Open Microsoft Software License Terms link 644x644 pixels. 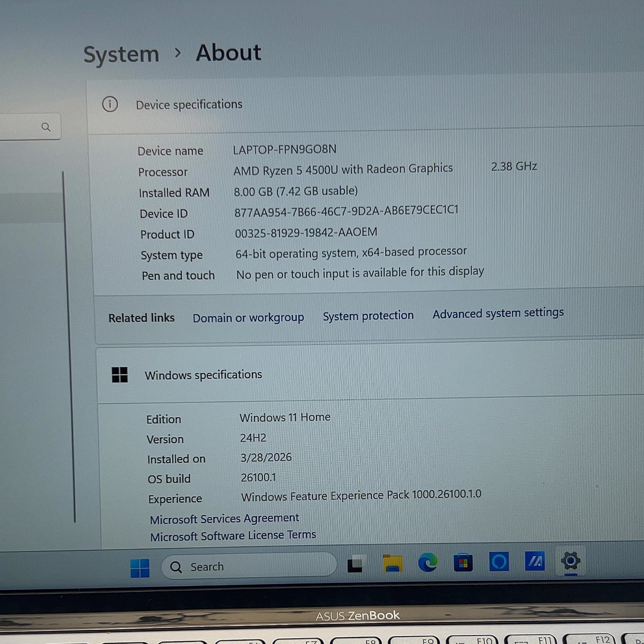tap(233, 536)
